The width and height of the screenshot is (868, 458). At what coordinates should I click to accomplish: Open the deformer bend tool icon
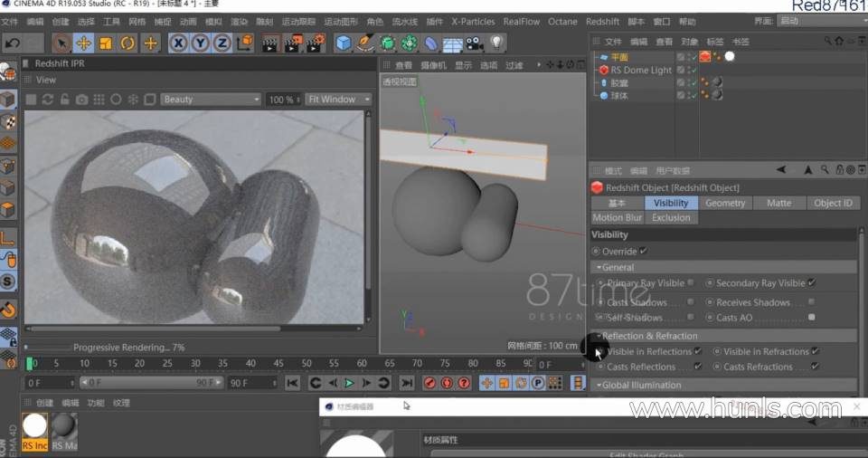430,43
